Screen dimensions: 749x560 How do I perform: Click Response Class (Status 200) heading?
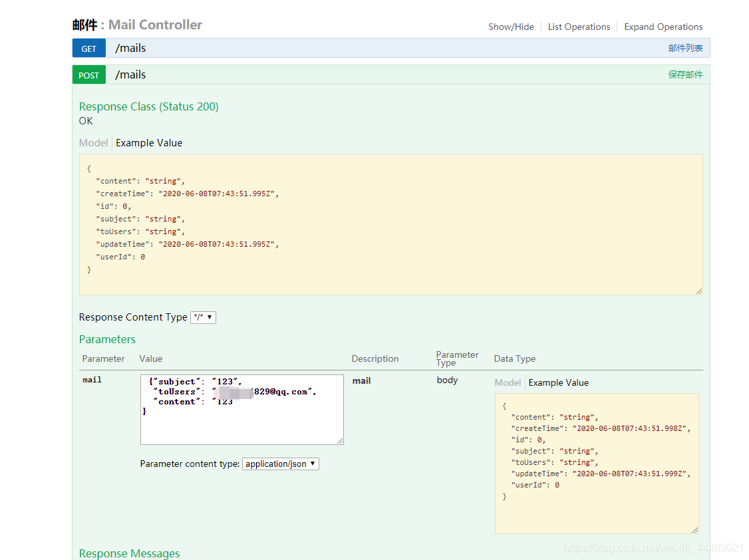pos(148,106)
